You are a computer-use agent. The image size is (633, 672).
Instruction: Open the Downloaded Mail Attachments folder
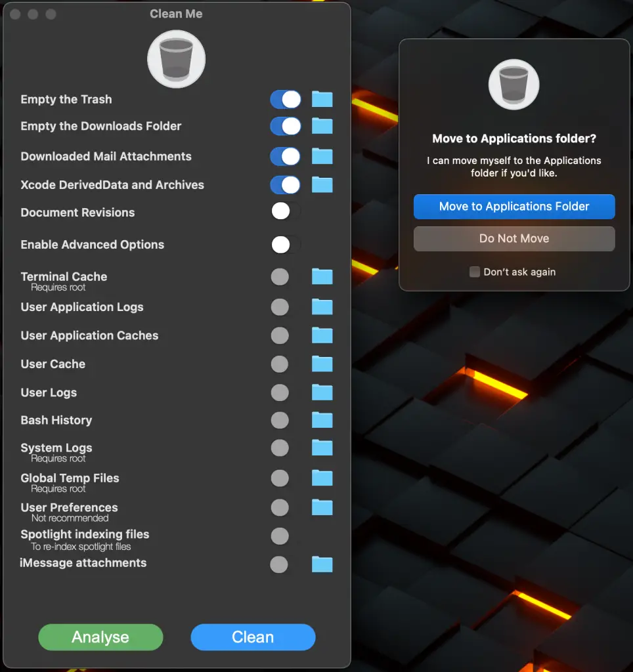coord(322,156)
